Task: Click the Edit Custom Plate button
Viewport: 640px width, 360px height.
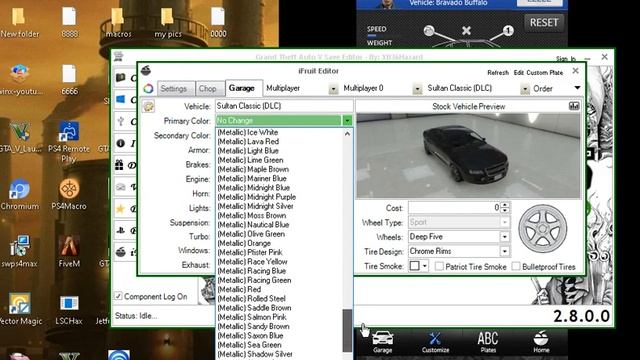Action: [x=538, y=73]
